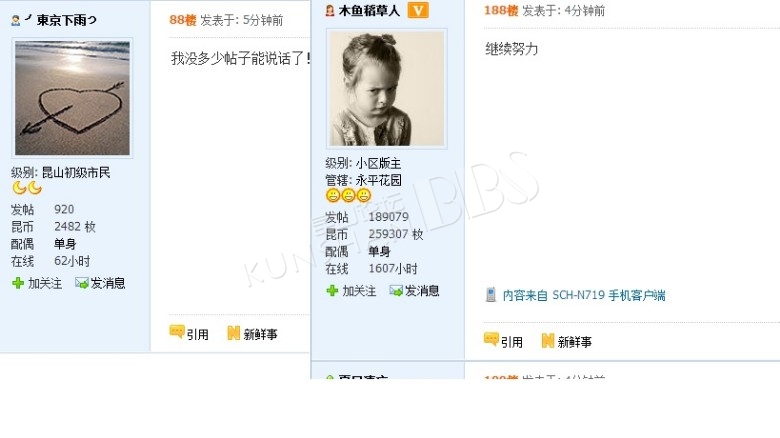Image resolution: width=780 pixels, height=438 pixels.
Task: Click the user icon beside 東京下雨
Action: [15, 20]
